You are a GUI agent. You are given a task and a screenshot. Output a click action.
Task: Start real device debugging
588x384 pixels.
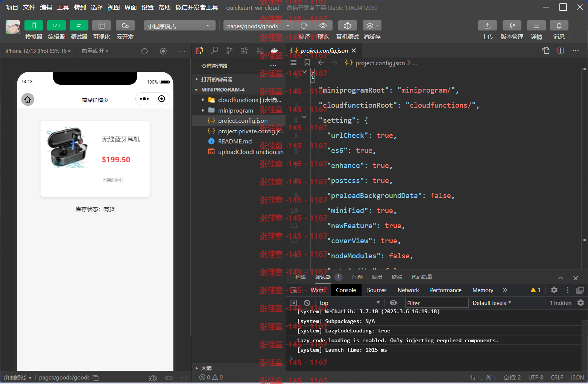pos(348,26)
